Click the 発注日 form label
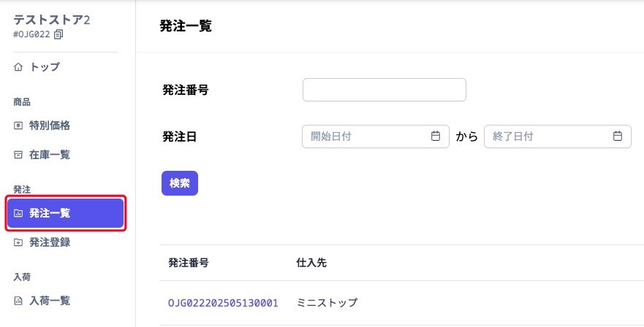Image resolution: width=644 pixels, height=327 pixels. (180, 136)
